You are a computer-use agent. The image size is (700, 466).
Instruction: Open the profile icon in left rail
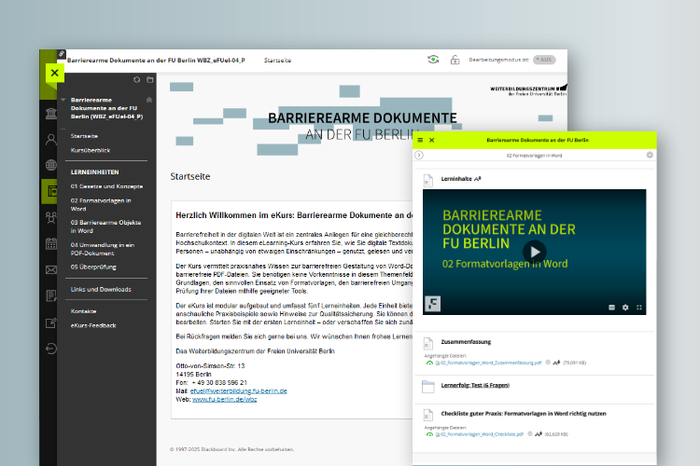(x=50, y=139)
